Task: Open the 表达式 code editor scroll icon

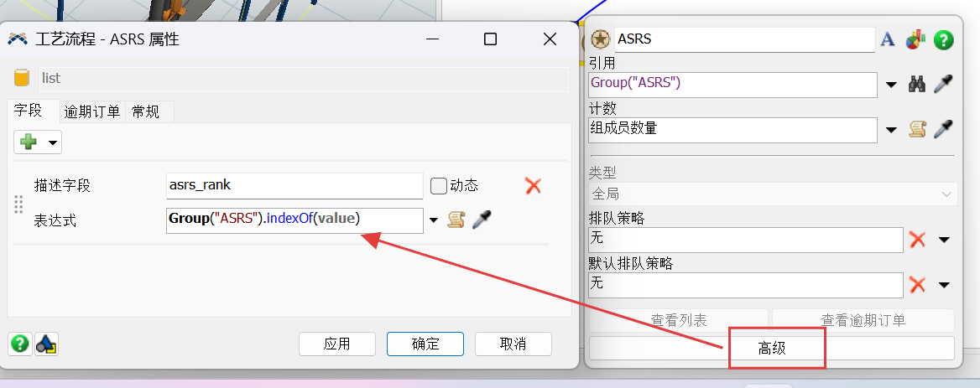Action: (456, 220)
